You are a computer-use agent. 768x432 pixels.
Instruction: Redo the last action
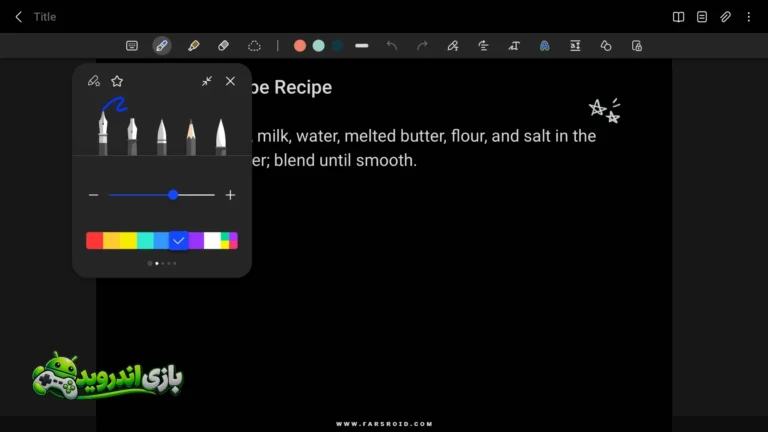[422, 46]
